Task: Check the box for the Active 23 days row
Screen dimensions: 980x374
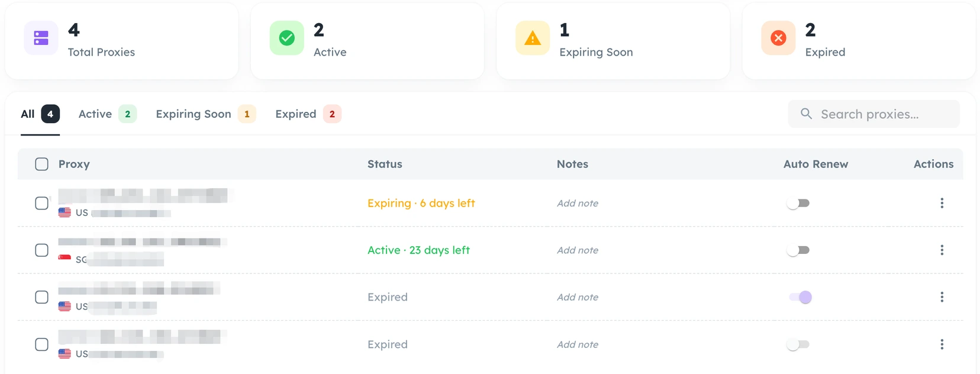Action: [41, 250]
